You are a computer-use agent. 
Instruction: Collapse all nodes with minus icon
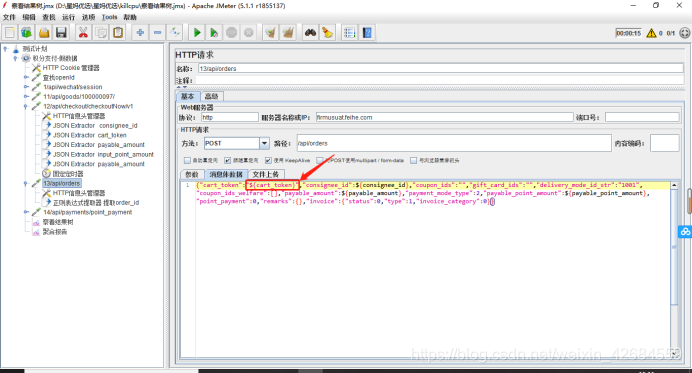tap(158, 33)
